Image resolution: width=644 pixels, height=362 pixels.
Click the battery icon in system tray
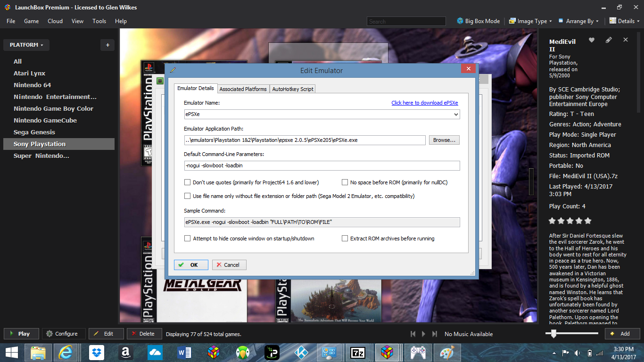tap(589, 353)
